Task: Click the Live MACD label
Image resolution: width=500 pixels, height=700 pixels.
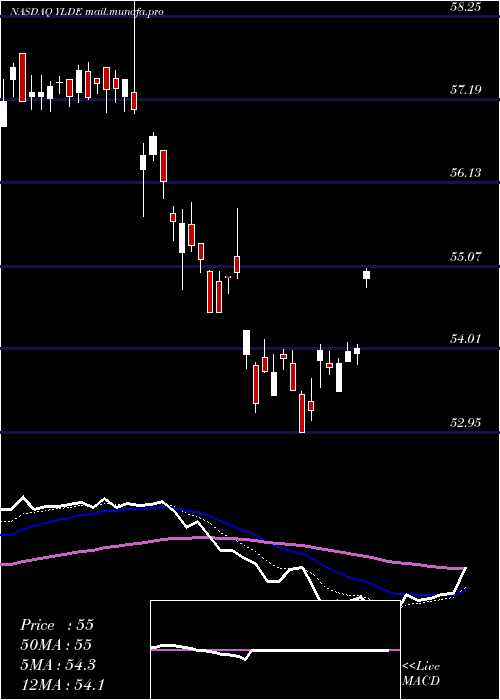Action: click(x=421, y=674)
